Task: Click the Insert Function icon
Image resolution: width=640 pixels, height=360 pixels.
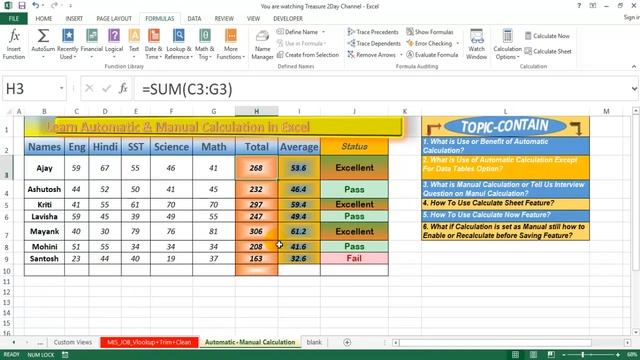Action: 14,44
